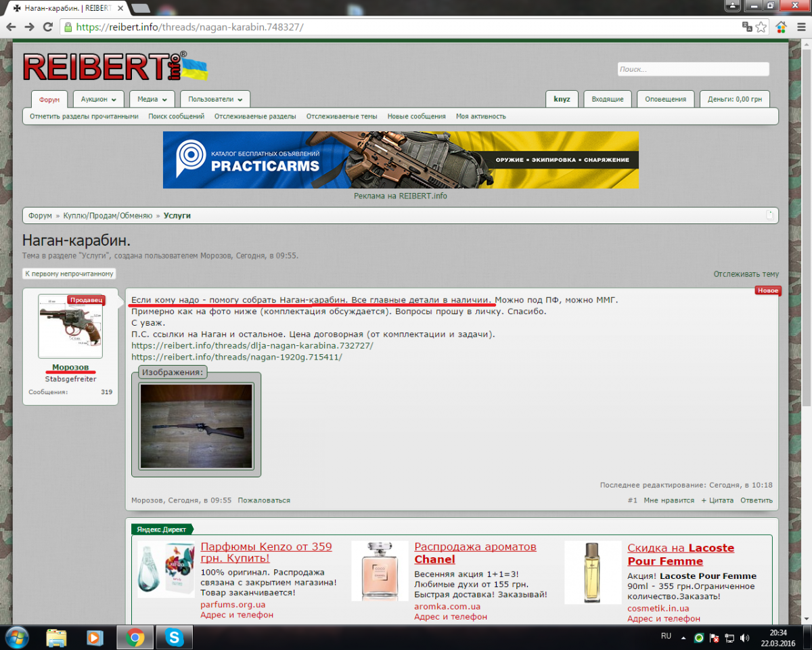
Task: Click the browser back arrow
Action: tap(11, 27)
